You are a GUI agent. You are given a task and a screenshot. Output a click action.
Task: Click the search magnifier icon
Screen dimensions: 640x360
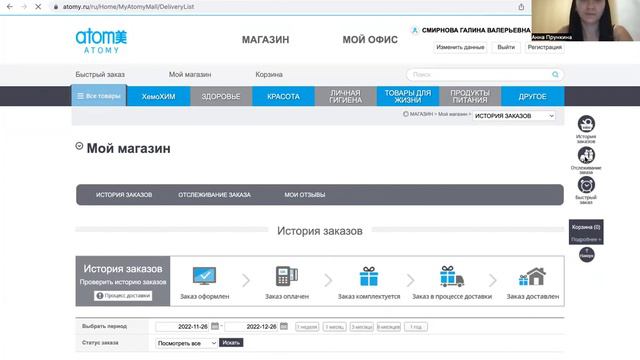point(555,74)
